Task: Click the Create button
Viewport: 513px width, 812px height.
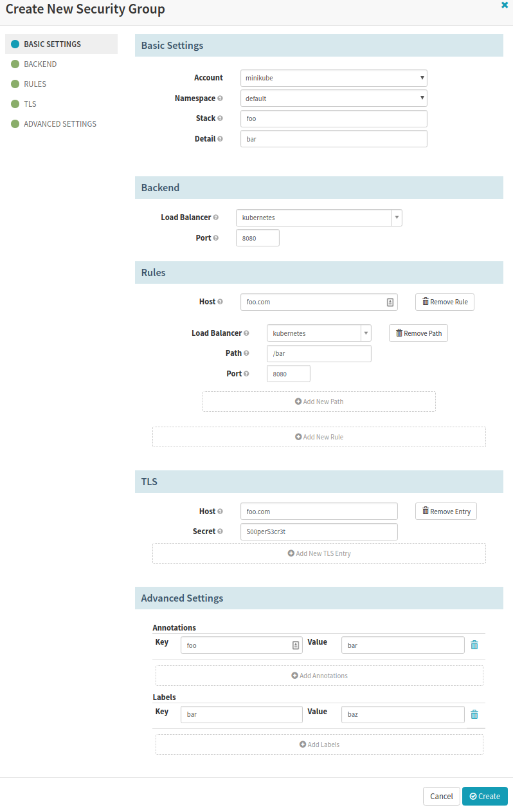Action: click(x=485, y=797)
